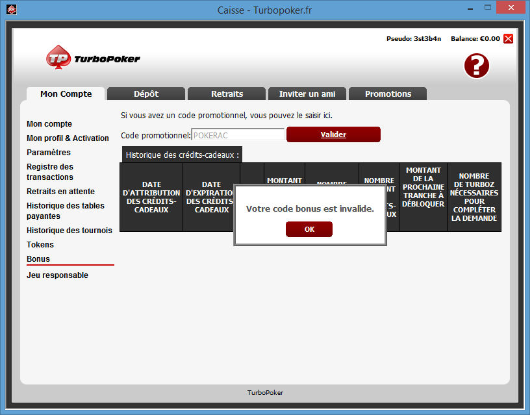This screenshot has height=415, width=532.
Task: Click the 'Votre code bonus est invalide.' message
Action: click(x=310, y=208)
